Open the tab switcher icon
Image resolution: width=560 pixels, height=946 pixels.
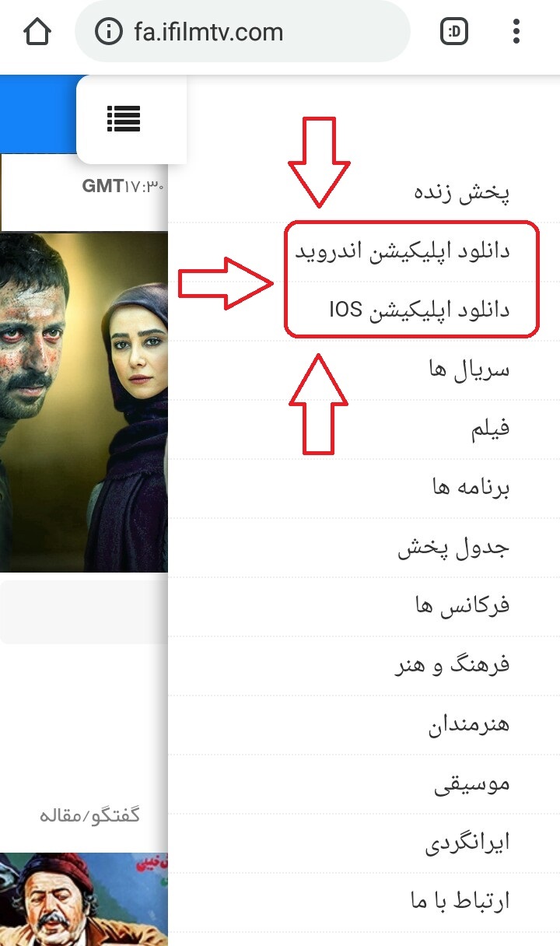click(453, 32)
